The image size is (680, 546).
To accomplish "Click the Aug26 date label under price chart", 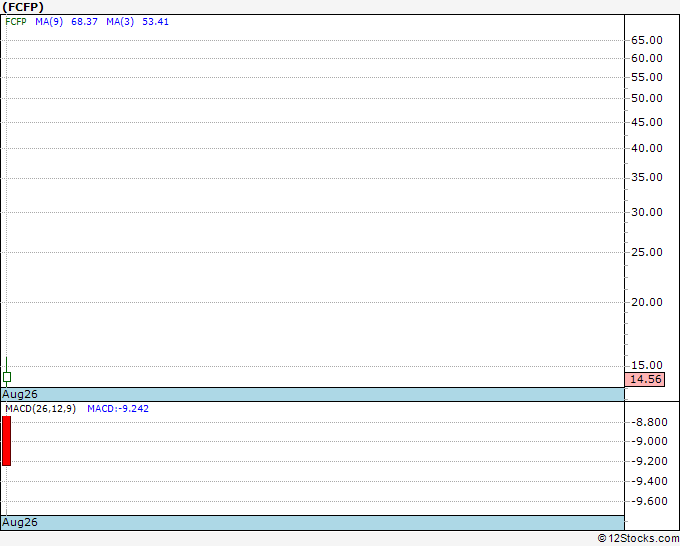I will [20, 394].
